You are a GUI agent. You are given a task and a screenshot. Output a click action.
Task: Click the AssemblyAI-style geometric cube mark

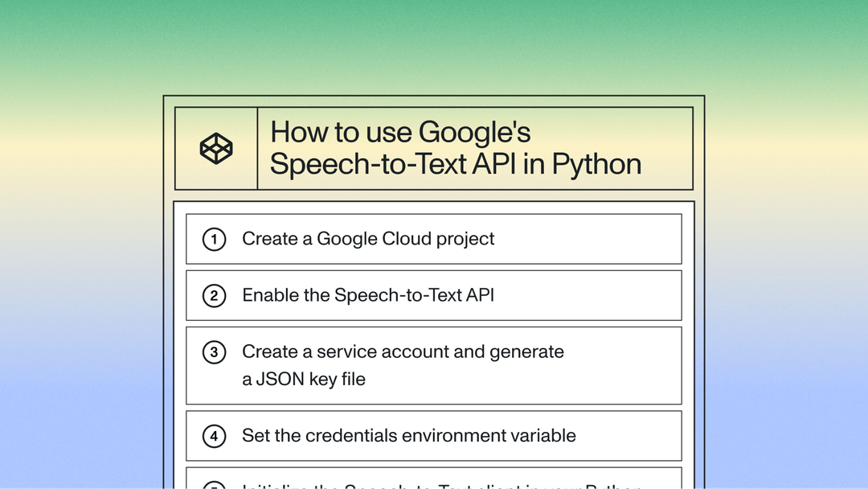tap(215, 148)
